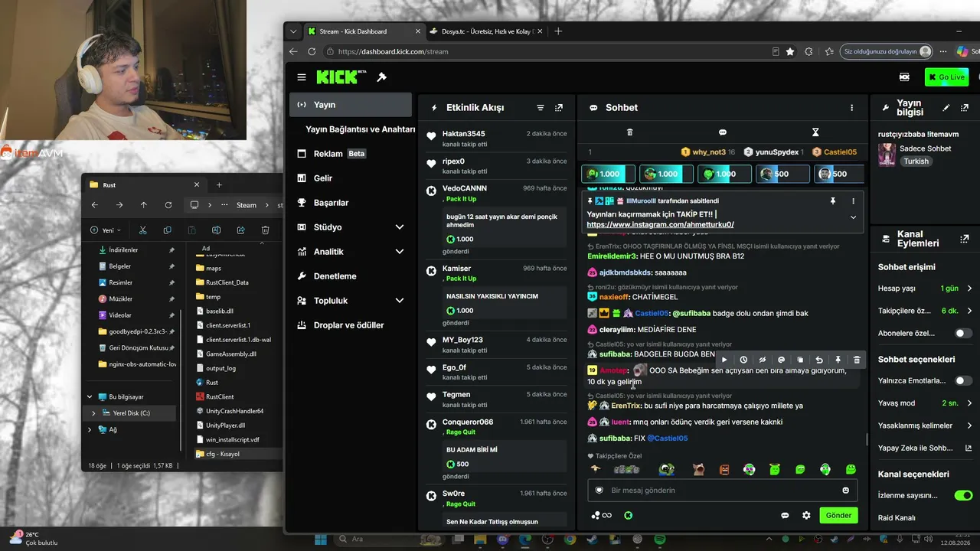Reply to the hovered chat message
The width and height of the screenshot is (980, 551).
[x=819, y=360]
